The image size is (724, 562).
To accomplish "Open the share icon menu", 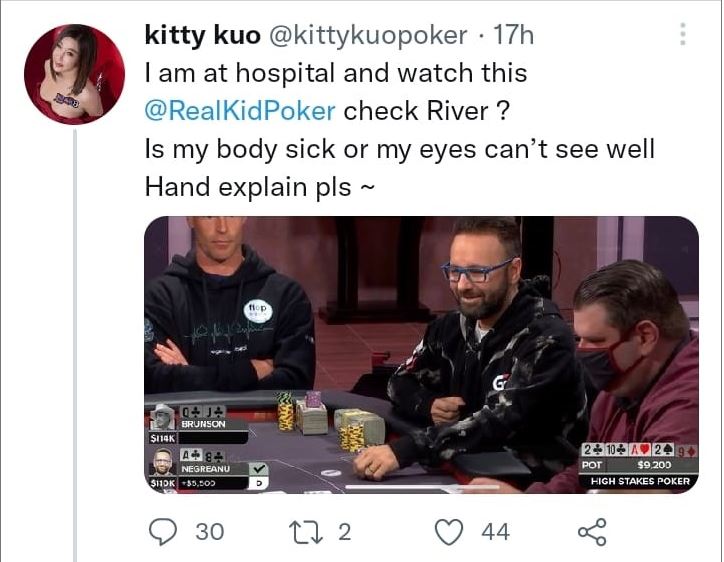I will point(592,532).
